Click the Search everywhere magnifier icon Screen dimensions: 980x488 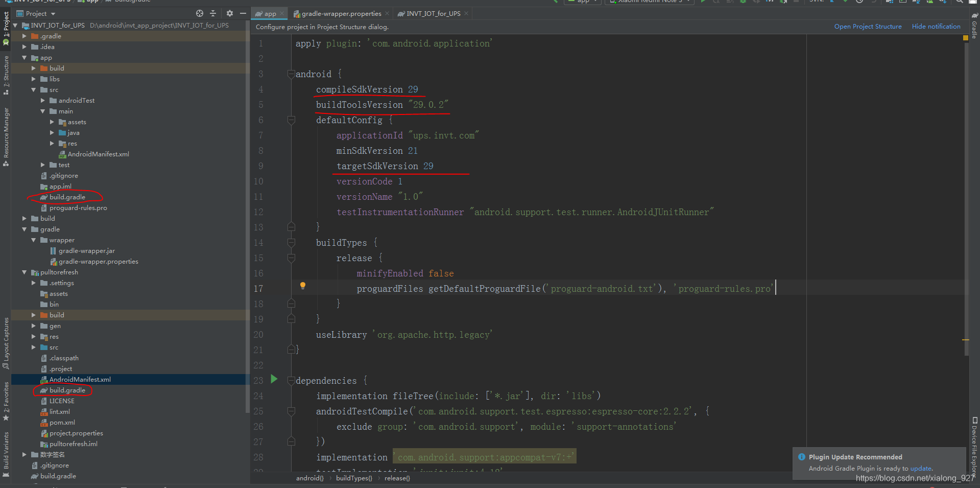tap(961, 2)
